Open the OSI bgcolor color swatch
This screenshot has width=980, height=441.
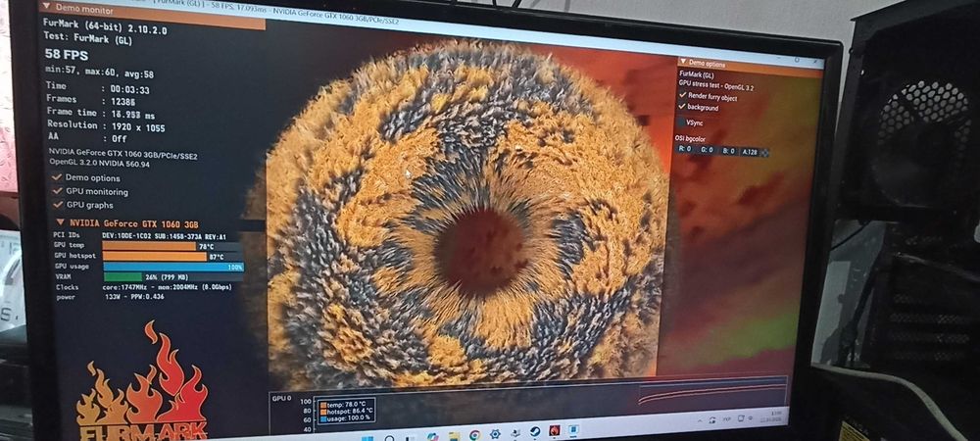(764, 152)
